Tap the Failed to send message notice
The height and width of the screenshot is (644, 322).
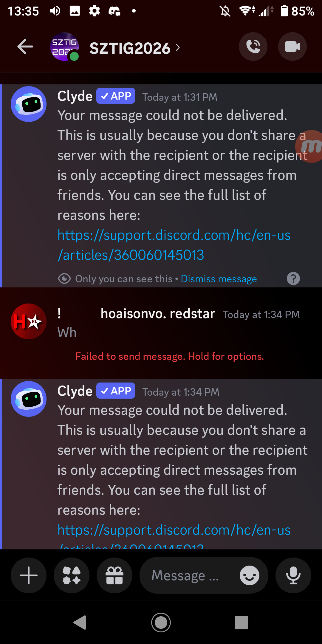pos(170,356)
